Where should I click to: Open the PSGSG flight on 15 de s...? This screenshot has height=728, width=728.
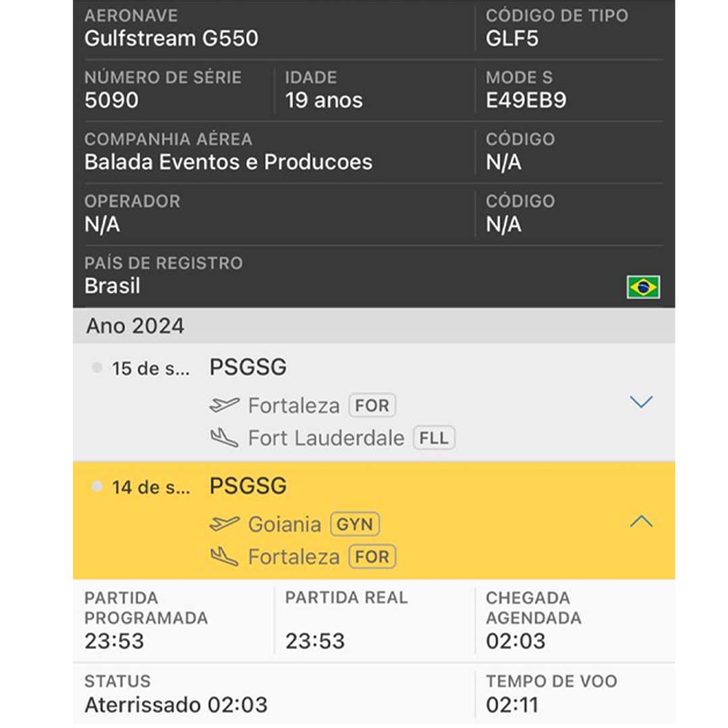pos(248,367)
